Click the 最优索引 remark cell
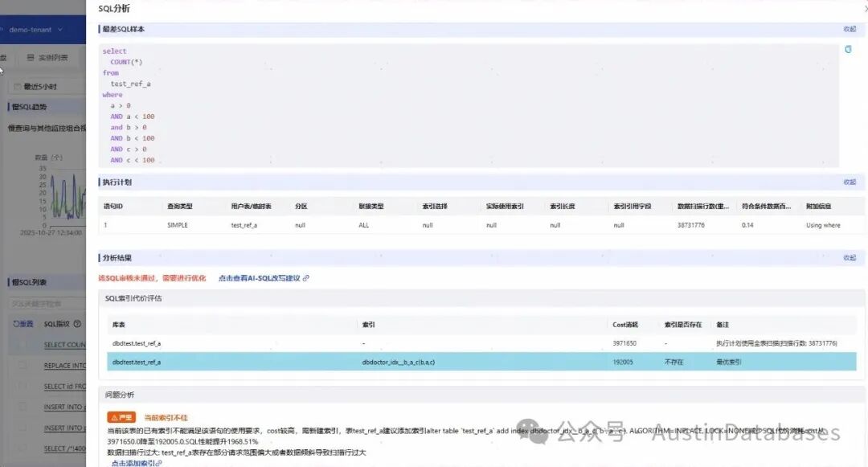Image resolution: width=868 pixels, height=467 pixels. click(728, 362)
